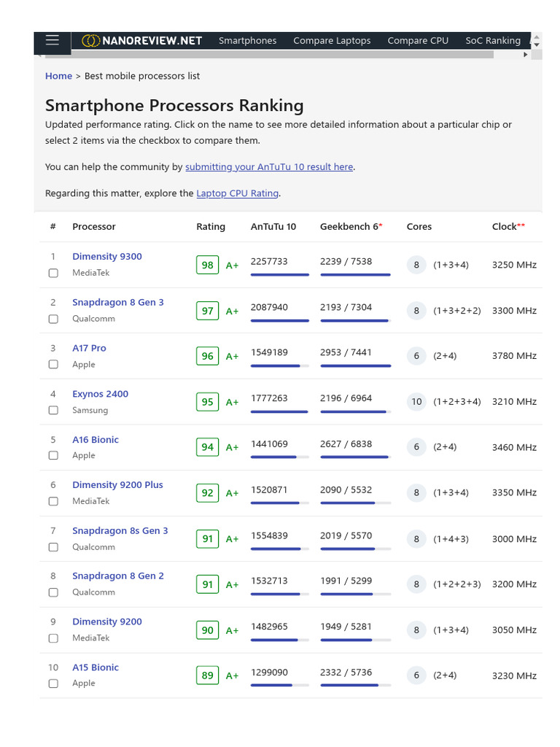Click the 10 cores badge for Exynos 2400
This screenshot has width=560, height=747.
point(416,401)
